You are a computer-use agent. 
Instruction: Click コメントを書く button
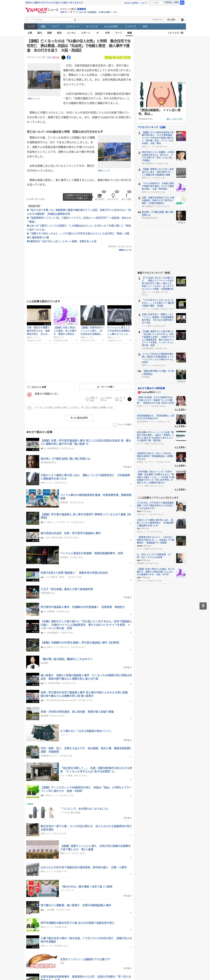[105, 387]
